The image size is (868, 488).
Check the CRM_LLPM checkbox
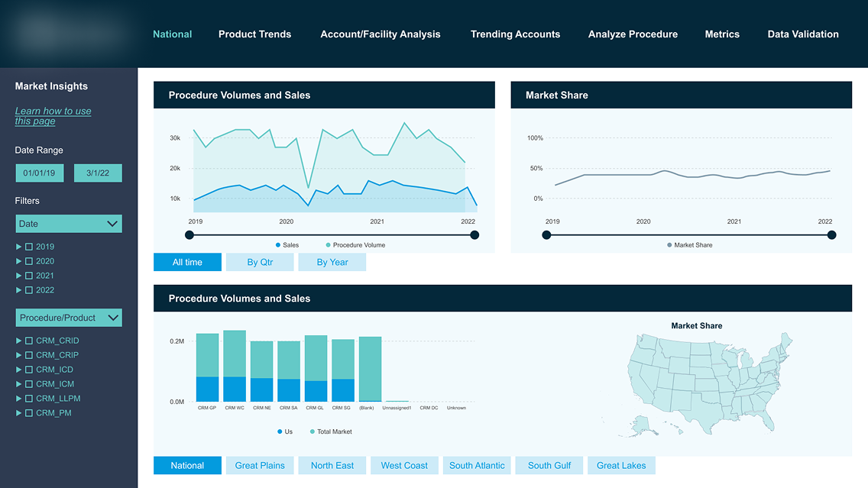[29, 399]
